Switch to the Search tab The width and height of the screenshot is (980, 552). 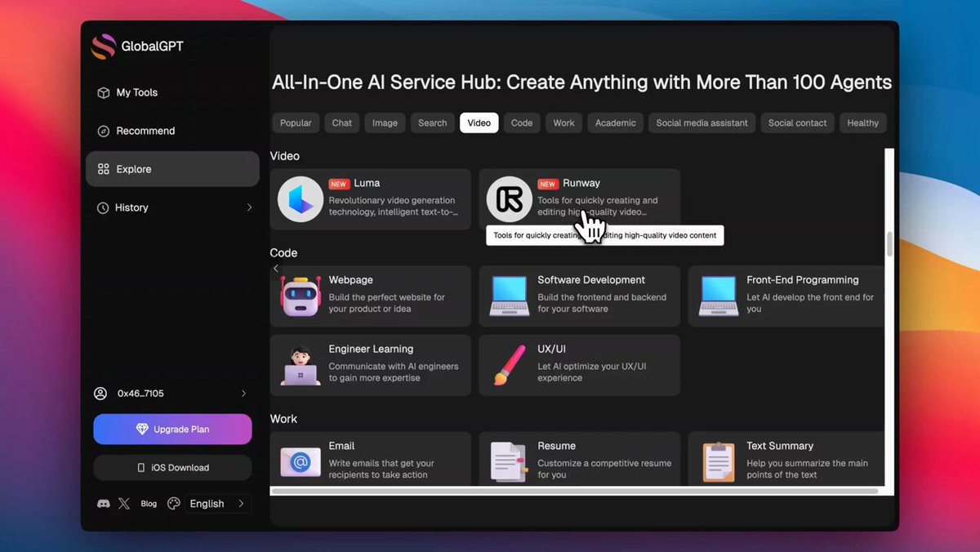click(x=432, y=123)
